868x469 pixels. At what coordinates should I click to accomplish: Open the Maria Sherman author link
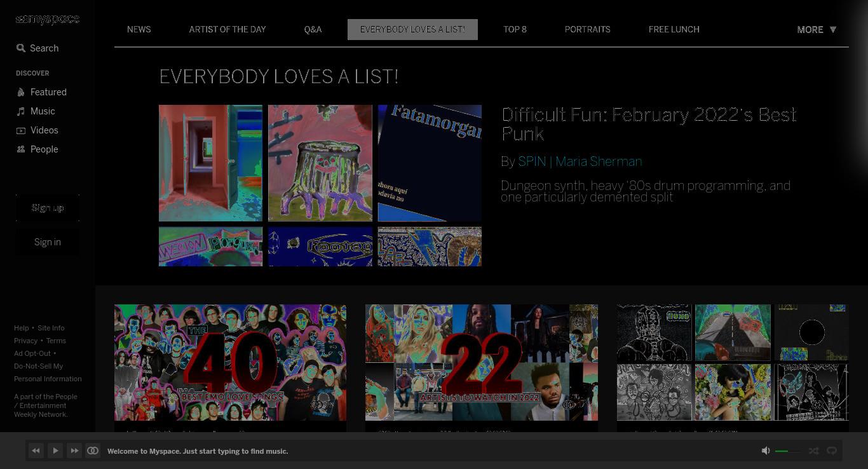pos(599,161)
